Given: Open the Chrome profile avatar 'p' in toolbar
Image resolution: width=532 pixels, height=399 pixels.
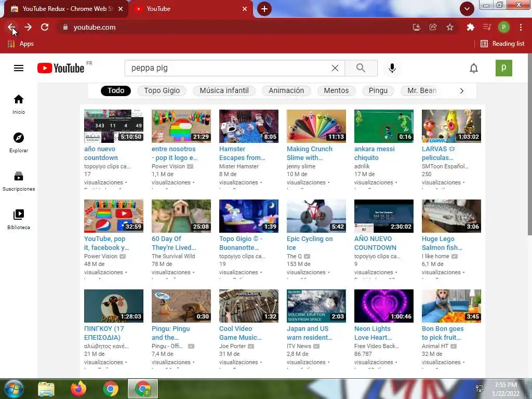Looking at the screenshot, I should pos(504,27).
